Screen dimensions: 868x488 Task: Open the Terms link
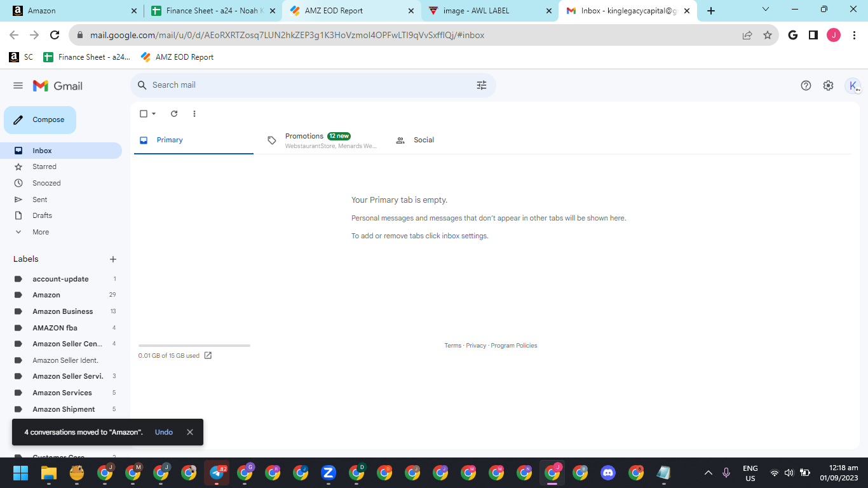(453, 346)
